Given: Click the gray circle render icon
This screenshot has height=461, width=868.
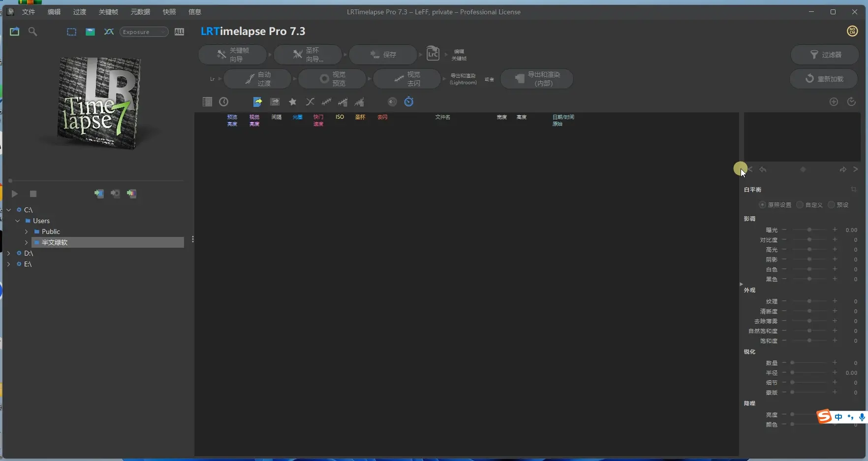Looking at the screenshot, I should coord(115,194).
